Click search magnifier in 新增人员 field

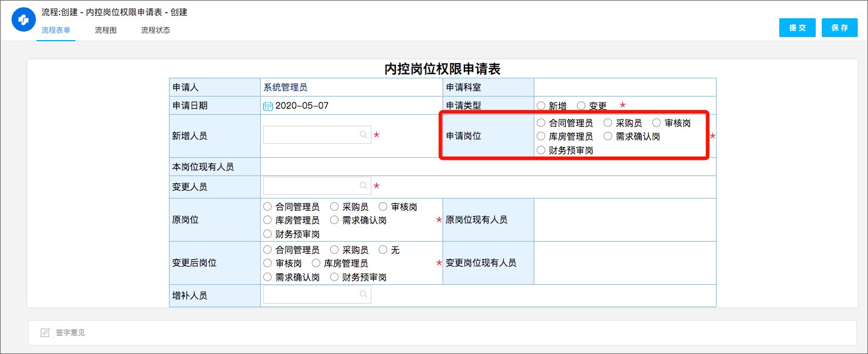[x=363, y=135]
